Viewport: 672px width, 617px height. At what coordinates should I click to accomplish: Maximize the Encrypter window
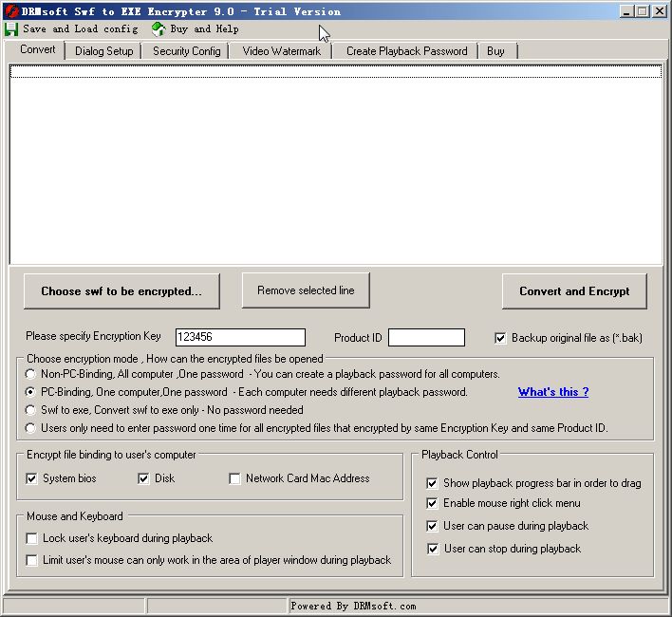(x=642, y=11)
